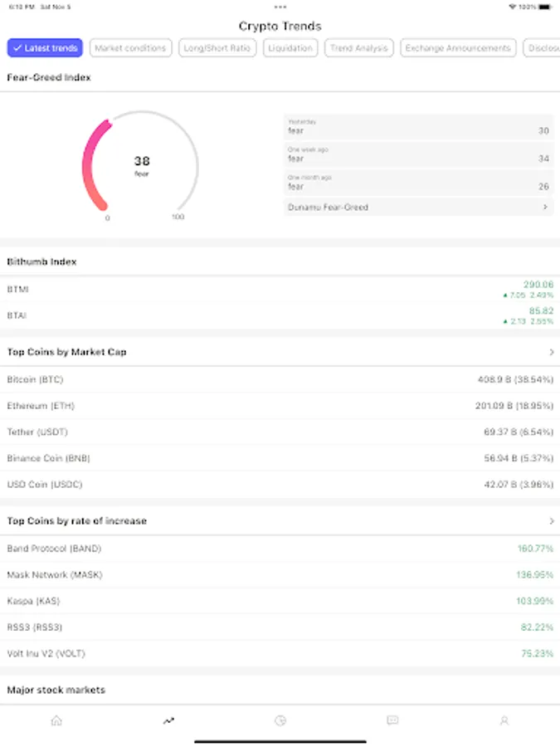Tap the three-dot icon at top center
560x747 pixels.
(x=280, y=7)
